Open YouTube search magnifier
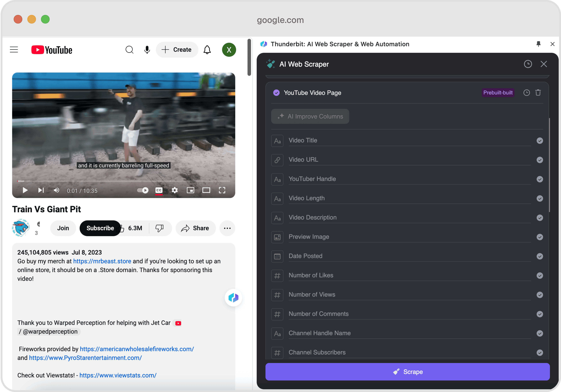561x392 pixels. (130, 50)
